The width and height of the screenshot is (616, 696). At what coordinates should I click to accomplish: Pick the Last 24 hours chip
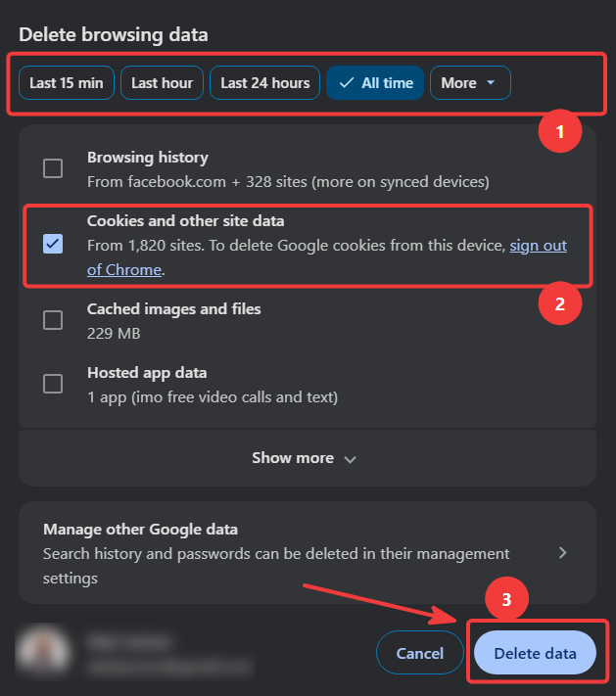coord(264,83)
